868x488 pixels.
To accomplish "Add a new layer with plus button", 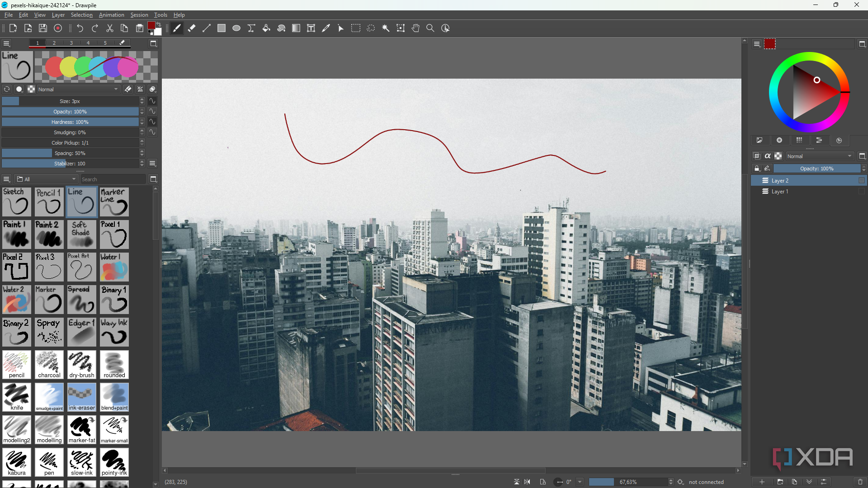I will click(762, 482).
